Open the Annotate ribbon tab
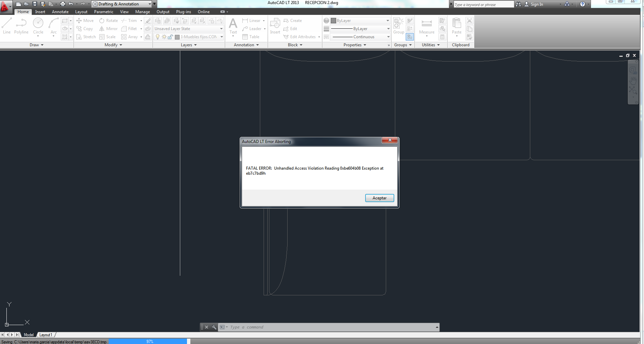Screen dimensions: 644x344 point(60,11)
